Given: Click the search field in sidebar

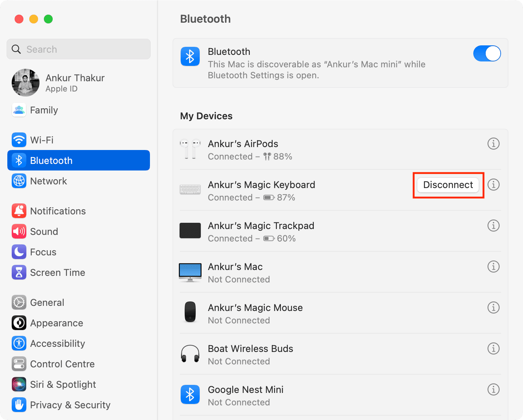Looking at the screenshot, I should click(79, 49).
